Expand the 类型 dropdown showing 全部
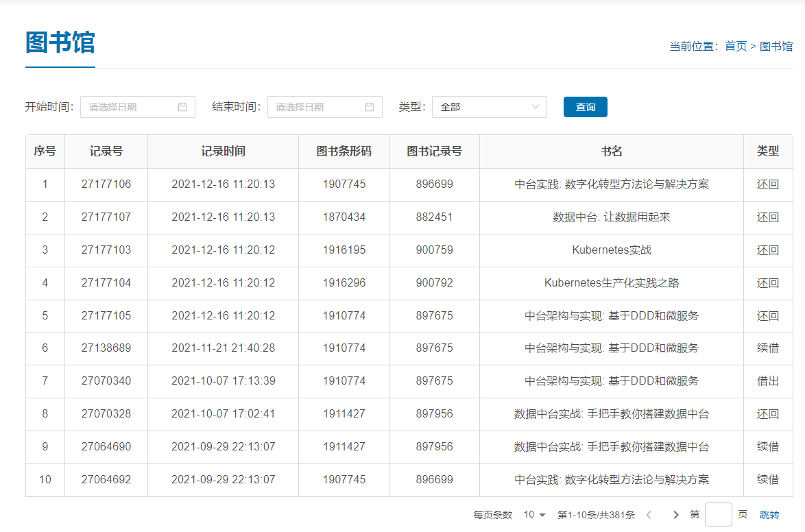The image size is (805, 532). (x=489, y=107)
